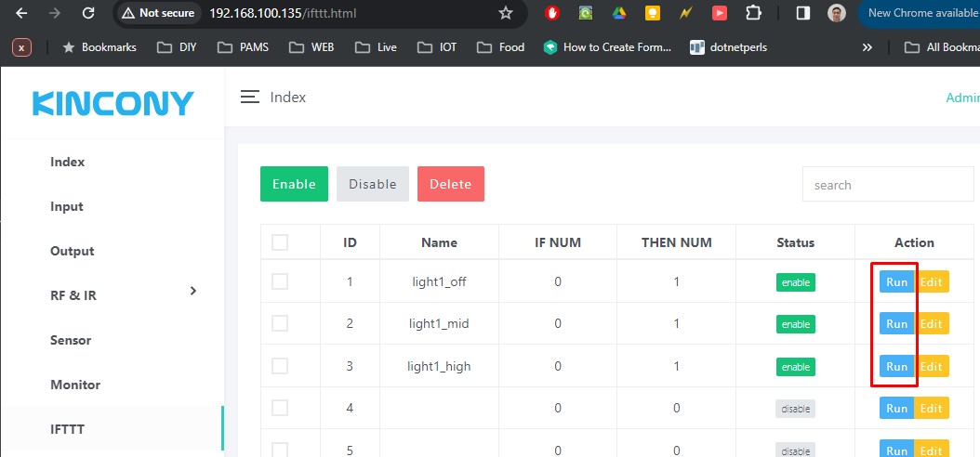
Task: Open the Chrome side panel icon
Action: (801, 13)
